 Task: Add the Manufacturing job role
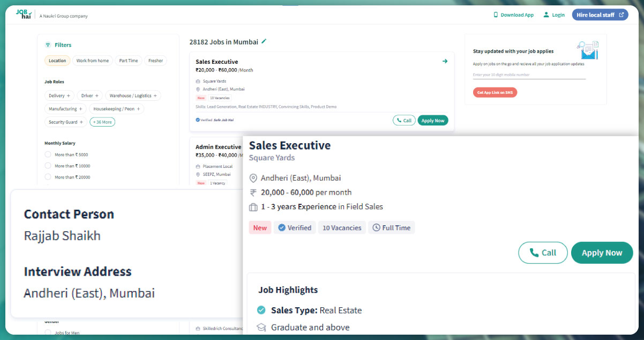pos(65,109)
